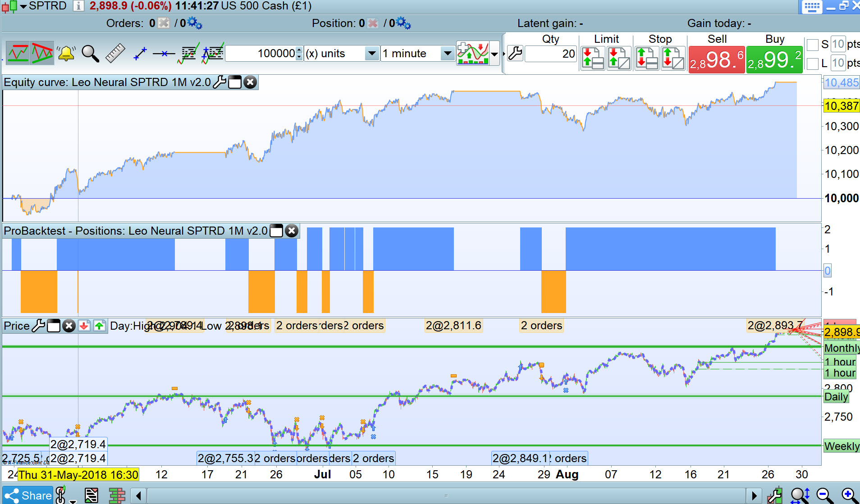860x504 pixels.
Task: Click green up arrow on Price panel
Action: click(100, 325)
